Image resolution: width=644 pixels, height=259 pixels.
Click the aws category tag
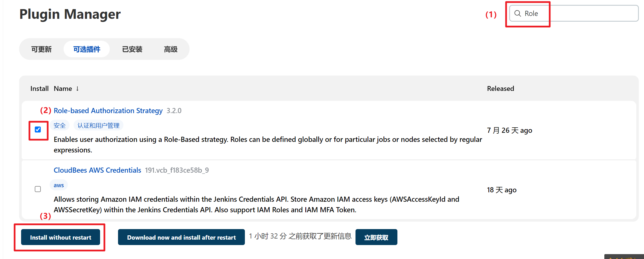(x=58, y=185)
